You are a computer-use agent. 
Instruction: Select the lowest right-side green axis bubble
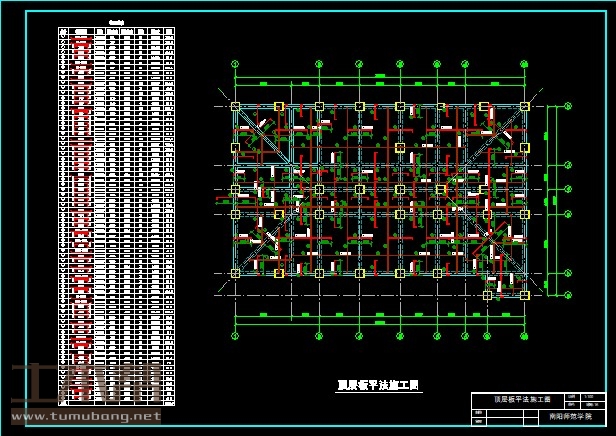click(x=567, y=294)
